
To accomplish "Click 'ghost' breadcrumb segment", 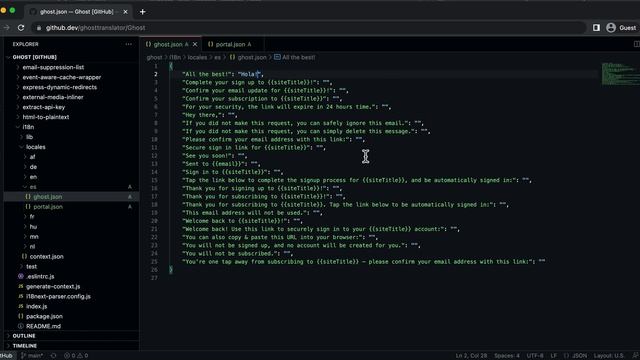I will [x=154, y=58].
